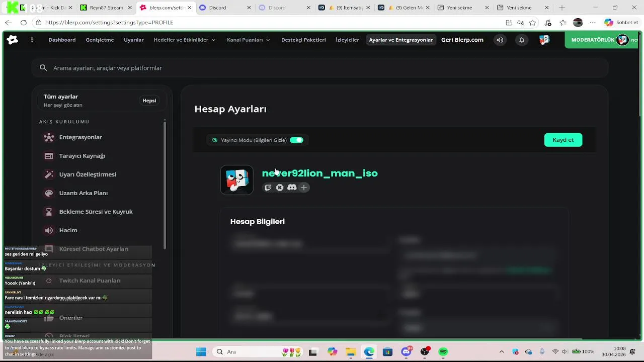Click the settings search input field

(320, 68)
